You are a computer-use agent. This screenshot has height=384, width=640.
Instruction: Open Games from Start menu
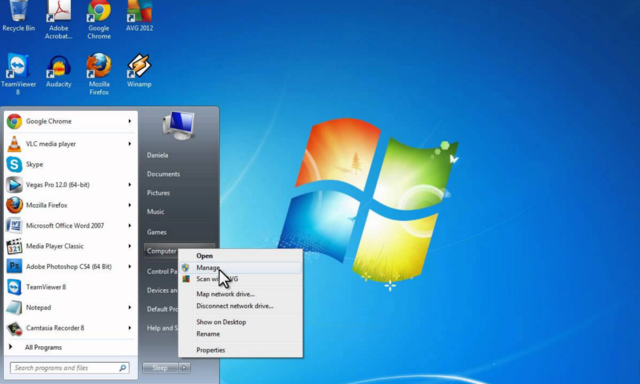point(157,232)
